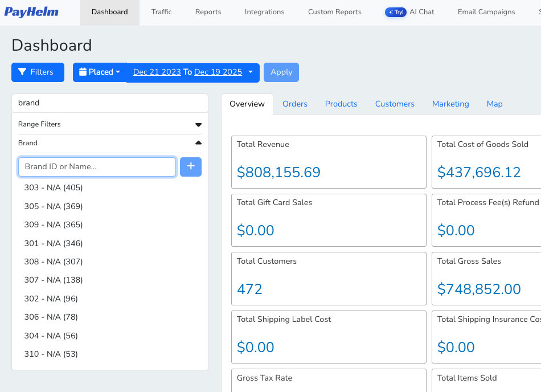The width and height of the screenshot is (541, 392).
Task: Focus the Brand ID or Name input
Action: pyautogui.click(x=97, y=167)
